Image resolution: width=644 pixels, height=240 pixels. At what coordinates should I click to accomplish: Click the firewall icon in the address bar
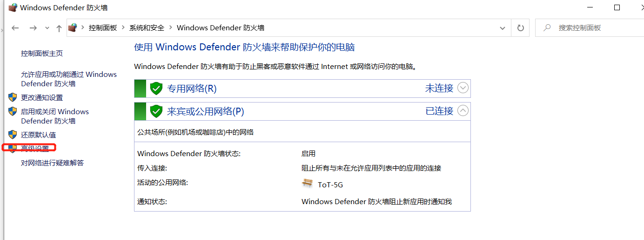coord(72,28)
